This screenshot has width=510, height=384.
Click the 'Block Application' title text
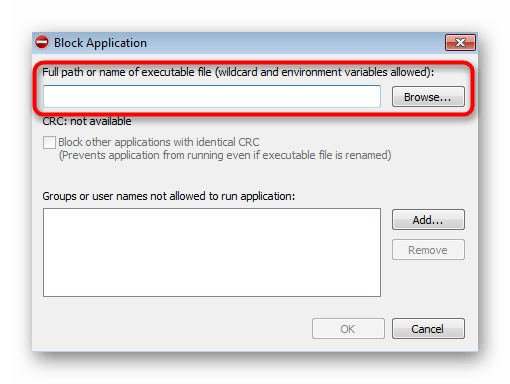(x=100, y=43)
